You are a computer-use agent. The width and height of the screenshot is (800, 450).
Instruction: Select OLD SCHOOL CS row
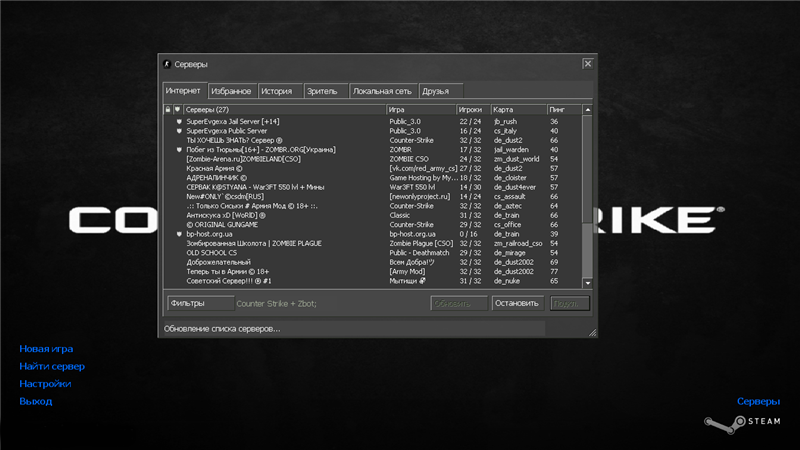click(x=373, y=253)
